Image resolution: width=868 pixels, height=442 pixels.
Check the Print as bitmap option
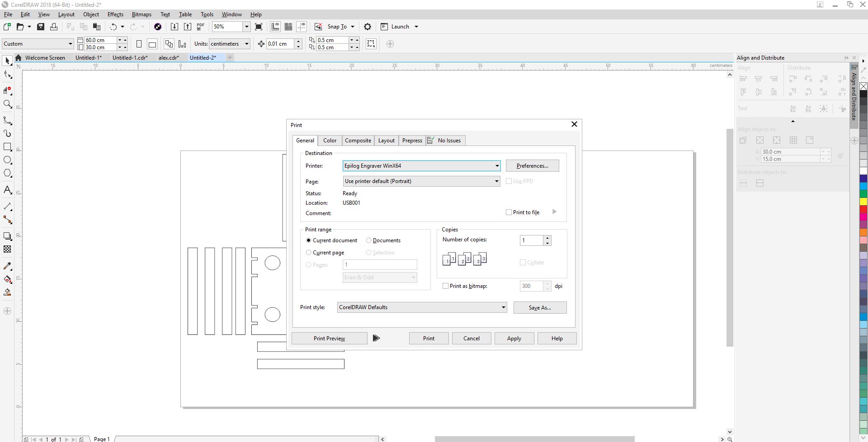tap(446, 286)
